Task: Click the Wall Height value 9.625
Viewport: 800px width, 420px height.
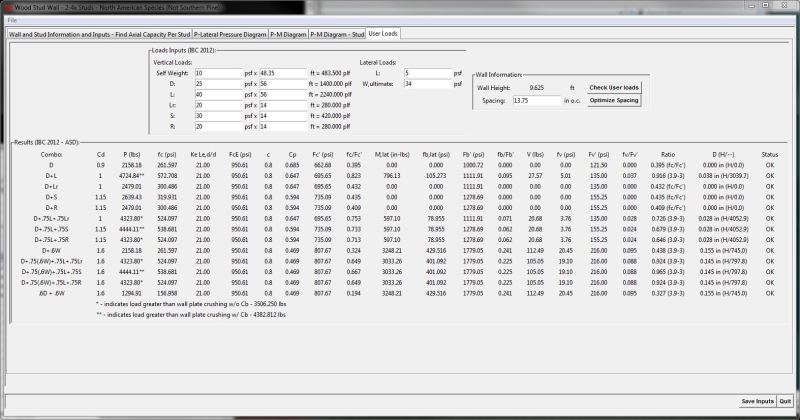Action: pyautogui.click(x=536, y=88)
